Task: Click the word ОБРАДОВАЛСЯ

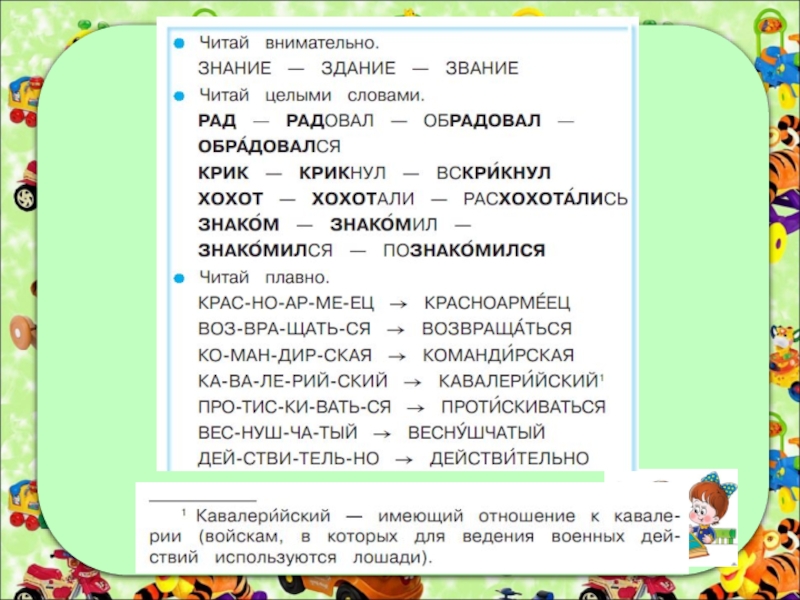Action: coord(269,146)
